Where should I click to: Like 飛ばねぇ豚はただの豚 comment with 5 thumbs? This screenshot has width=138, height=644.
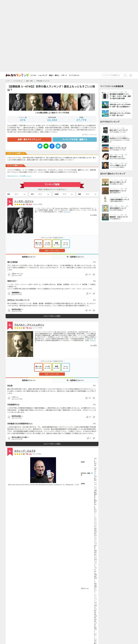[89, 438]
